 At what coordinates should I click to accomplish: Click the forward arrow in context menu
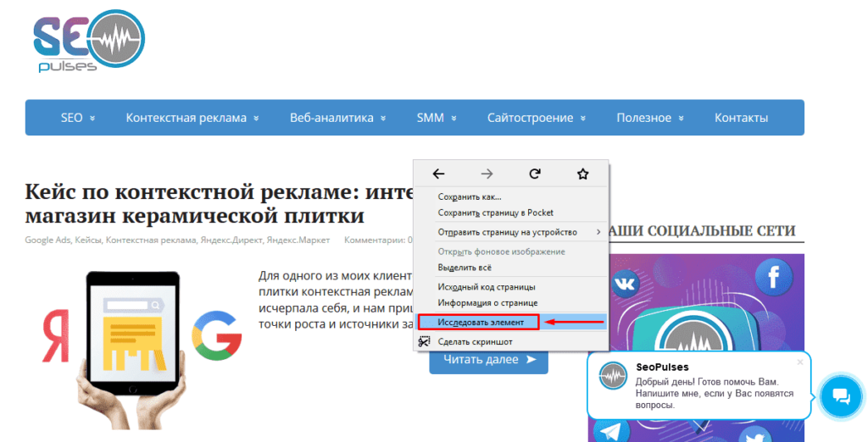(487, 174)
